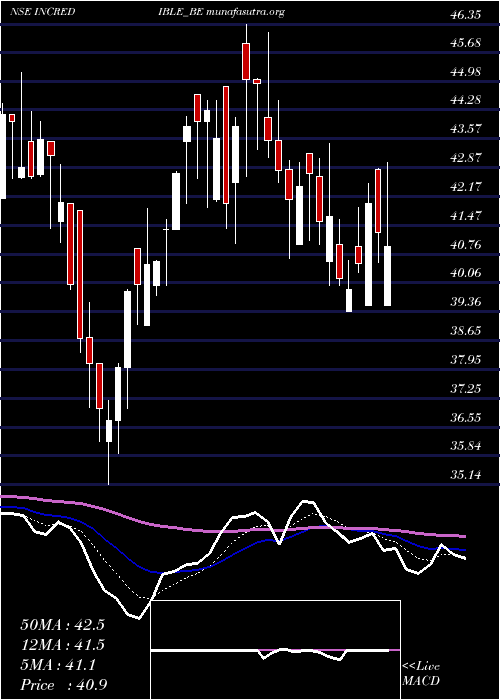
Task: Click the 44.28 price axis label
Action: [465, 100]
